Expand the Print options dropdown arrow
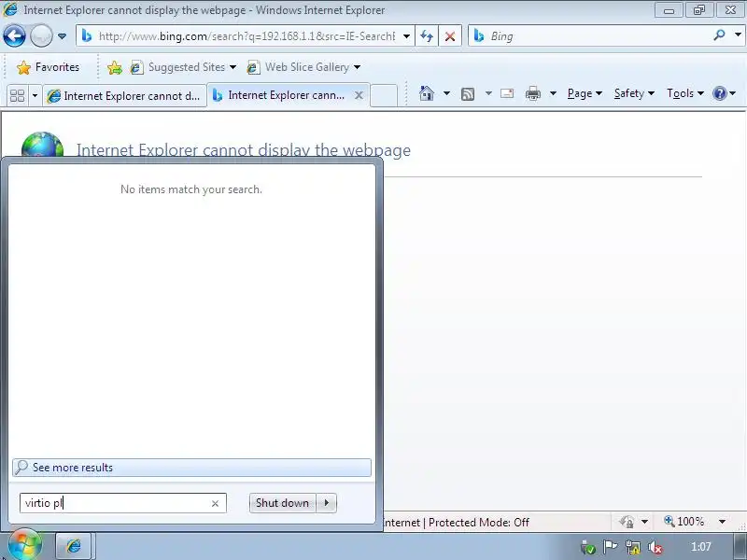This screenshot has height=560, width=747. [553, 93]
